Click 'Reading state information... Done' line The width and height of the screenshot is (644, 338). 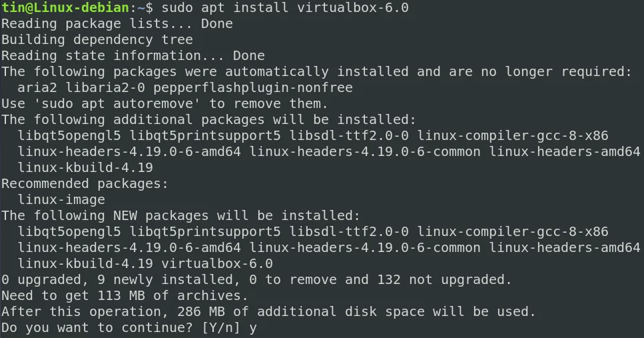pyautogui.click(x=133, y=56)
